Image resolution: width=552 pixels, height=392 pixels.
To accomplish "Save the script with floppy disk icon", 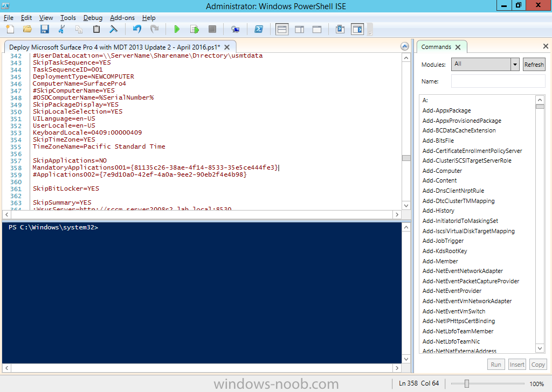I will tap(44, 29).
